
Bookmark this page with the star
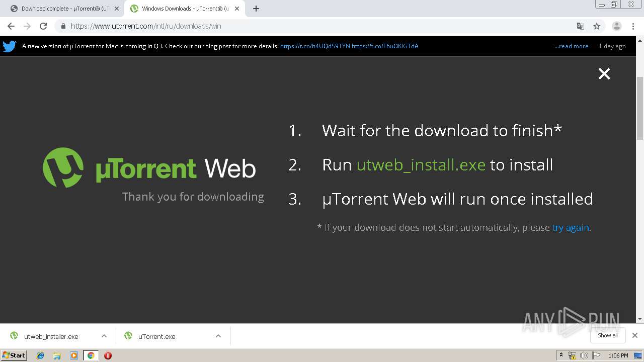point(597,26)
